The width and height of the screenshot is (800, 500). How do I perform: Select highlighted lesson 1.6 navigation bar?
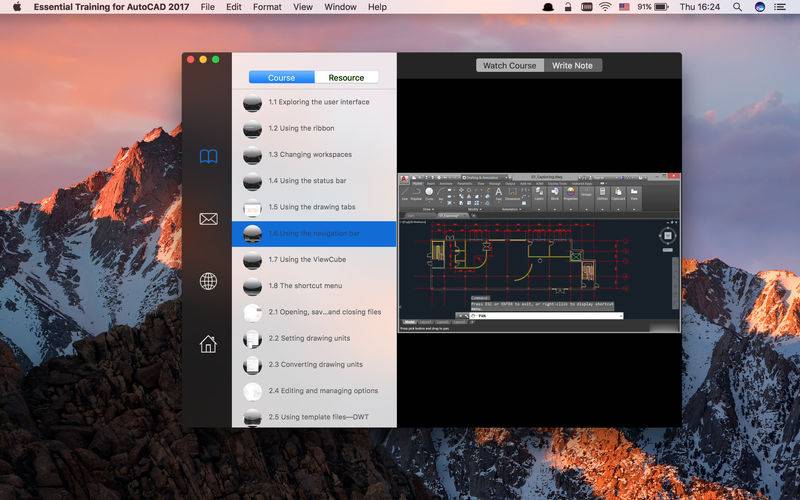pyautogui.click(x=314, y=234)
